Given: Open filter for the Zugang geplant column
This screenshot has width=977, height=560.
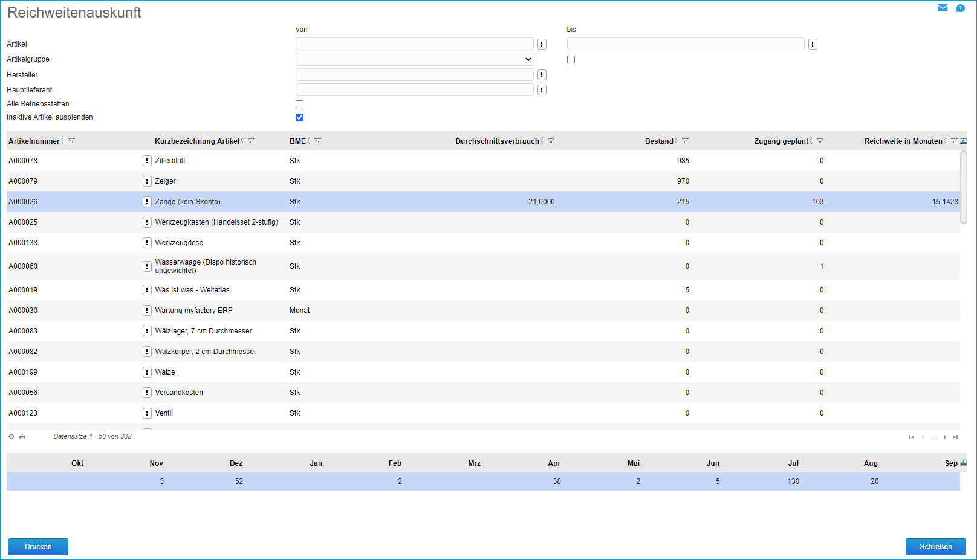Looking at the screenshot, I should [x=820, y=141].
